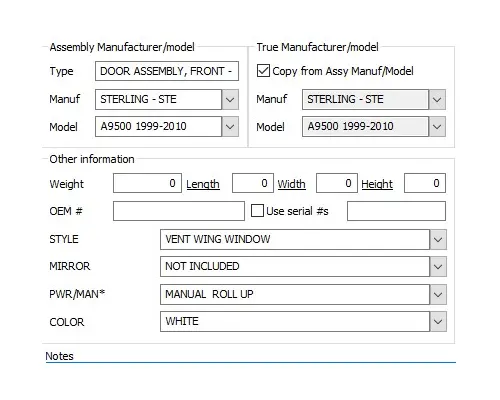
Task: Open the Assembly Model dropdown arrow
Action: pos(230,127)
